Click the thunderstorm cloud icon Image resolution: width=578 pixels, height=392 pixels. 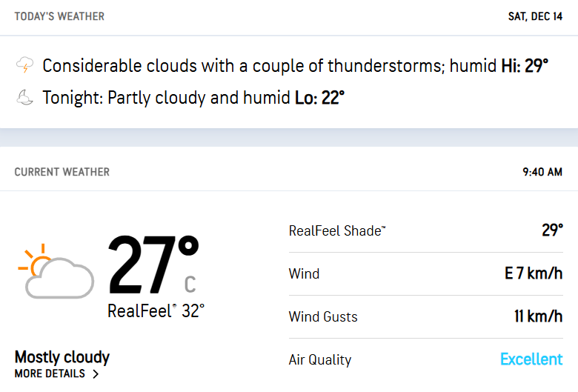point(24,65)
